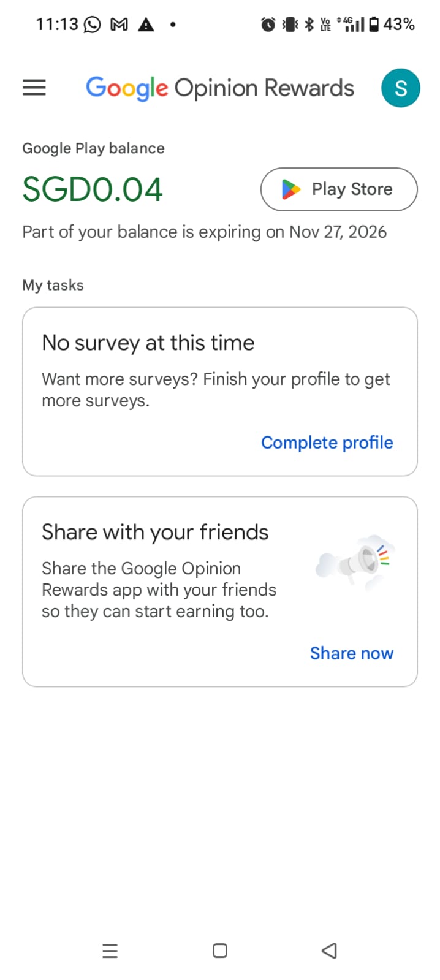
Task: Tap the Android recent apps button
Action: pyautogui.click(x=110, y=951)
